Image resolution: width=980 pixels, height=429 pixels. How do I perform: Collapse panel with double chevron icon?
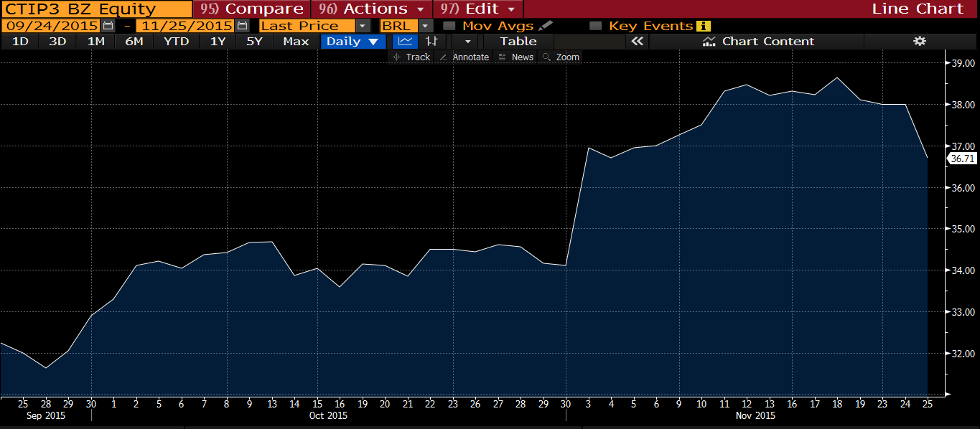click(x=636, y=41)
